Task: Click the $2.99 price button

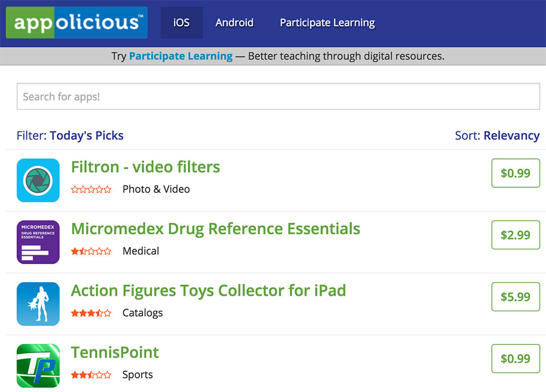Action: coord(515,235)
